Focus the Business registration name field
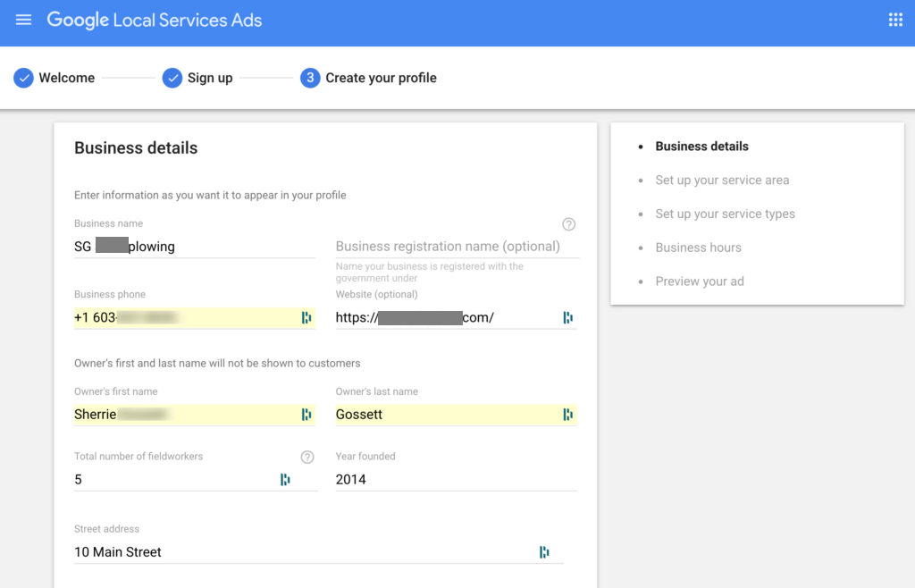The height and width of the screenshot is (588, 915). 457,246
